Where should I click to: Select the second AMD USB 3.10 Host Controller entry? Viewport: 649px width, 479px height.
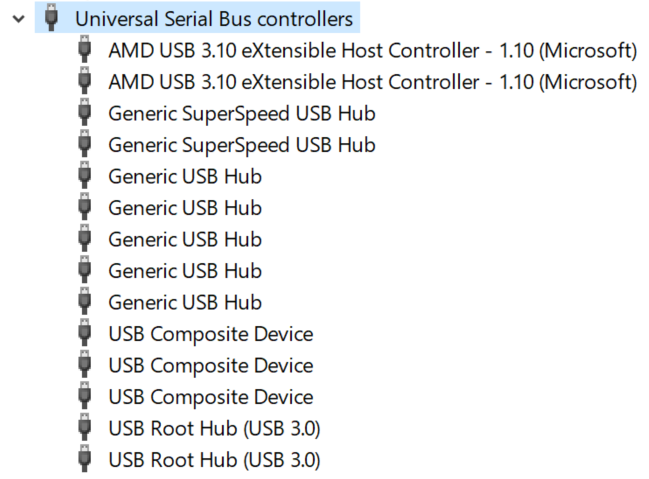point(372,82)
